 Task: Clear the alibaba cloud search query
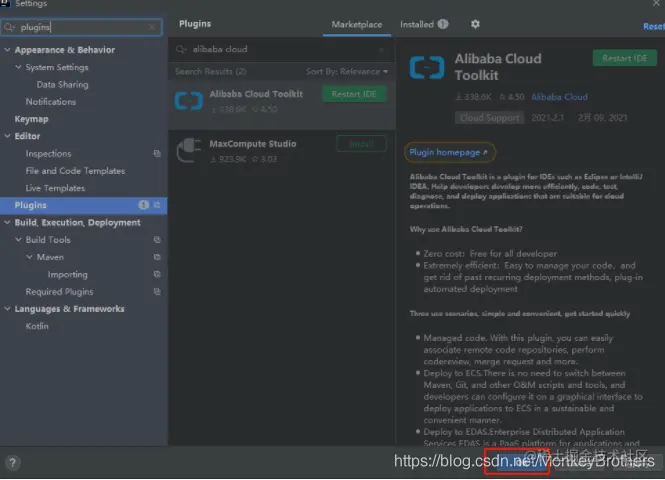click(x=381, y=50)
